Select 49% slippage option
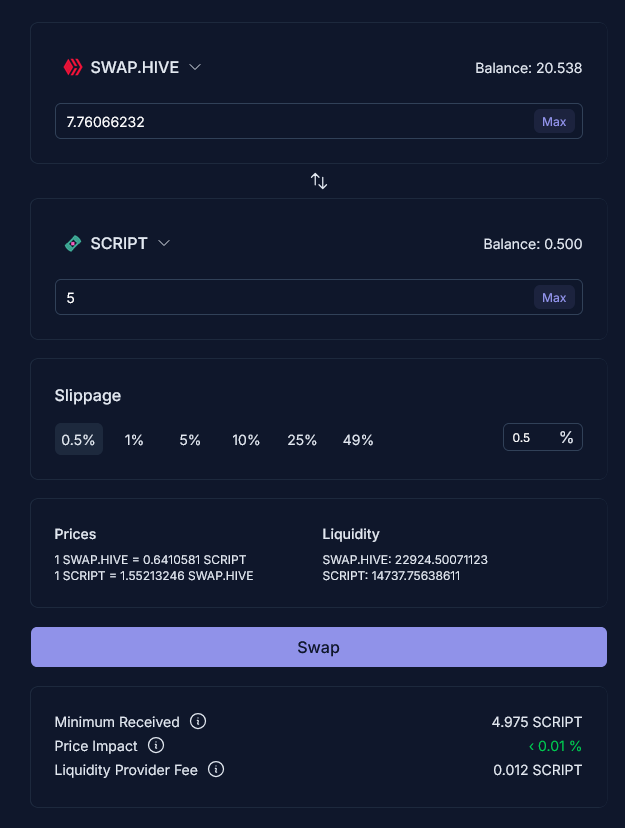This screenshot has height=828, width=625. tap(358, 440)
